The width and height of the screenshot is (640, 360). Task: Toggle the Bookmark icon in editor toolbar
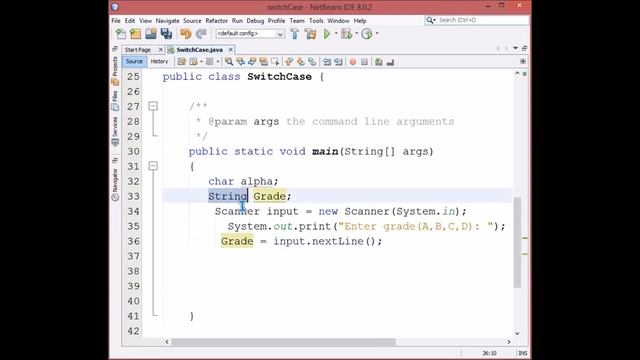tap(312, 62)
